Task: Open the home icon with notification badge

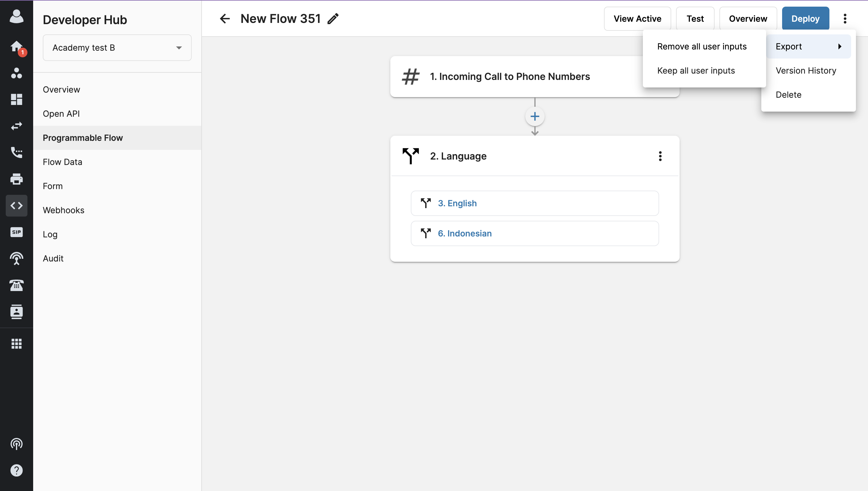Action: tap(16, 46)
